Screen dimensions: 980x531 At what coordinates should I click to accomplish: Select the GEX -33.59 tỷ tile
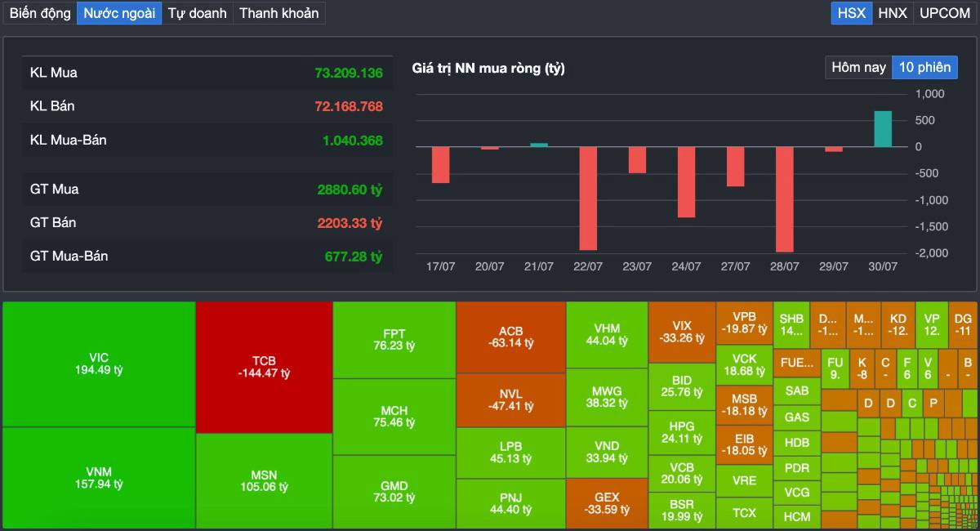coord(607,503)
